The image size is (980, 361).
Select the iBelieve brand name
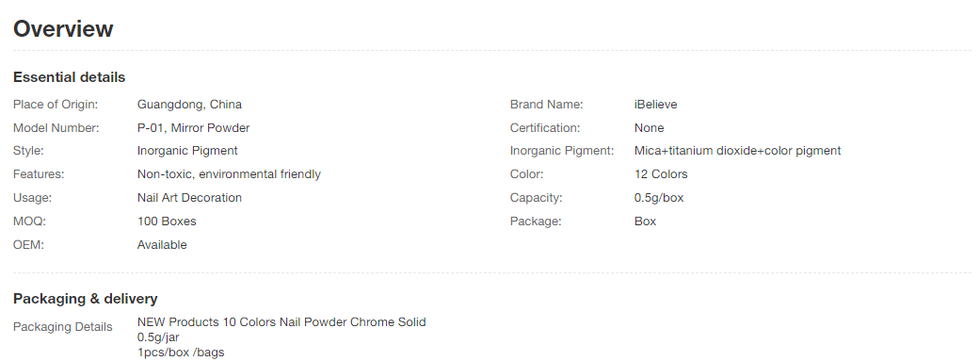655,105
